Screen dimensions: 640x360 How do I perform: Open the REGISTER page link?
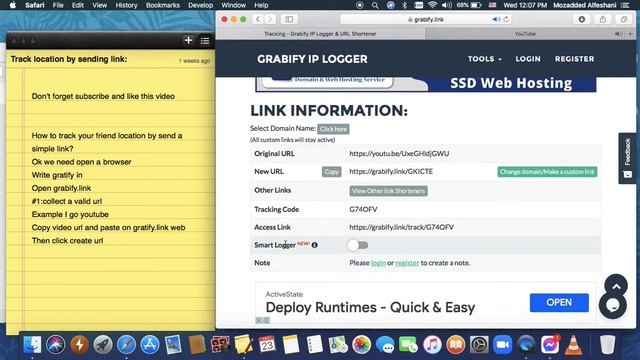[574, 59]
